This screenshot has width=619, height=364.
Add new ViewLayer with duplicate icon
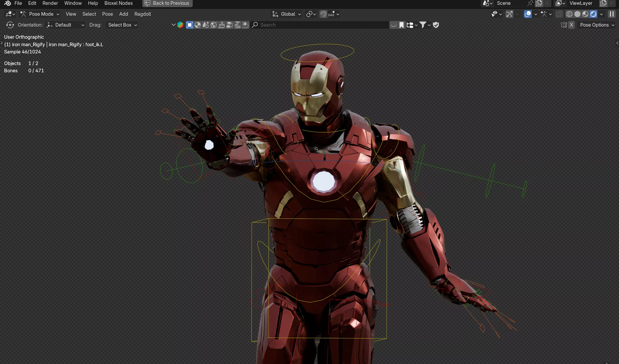pyautogui.click(x=603, y=3)
